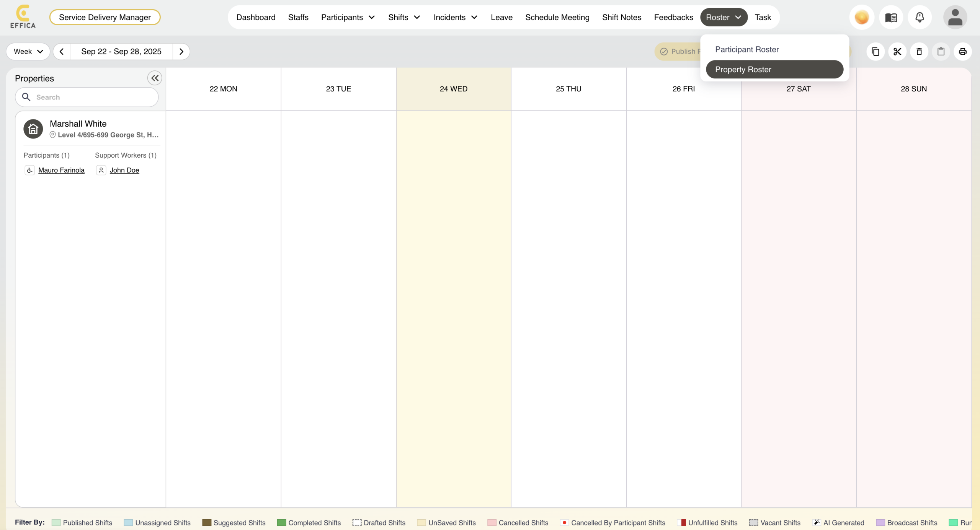Open the notifications bell
980x530 pixels.
point(920,17)
